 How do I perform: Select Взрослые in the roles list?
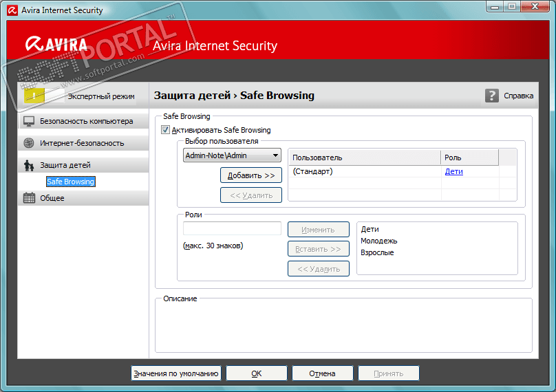(377, 252)
